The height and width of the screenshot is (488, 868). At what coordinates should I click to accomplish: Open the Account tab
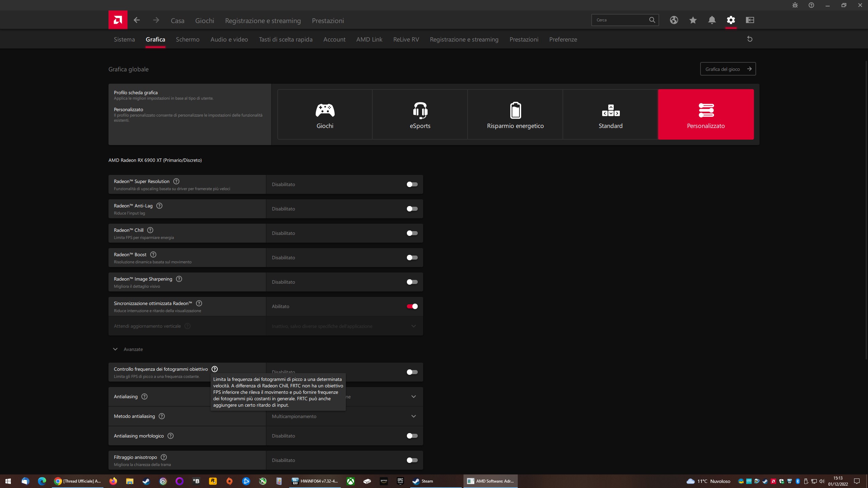(334, 39)
